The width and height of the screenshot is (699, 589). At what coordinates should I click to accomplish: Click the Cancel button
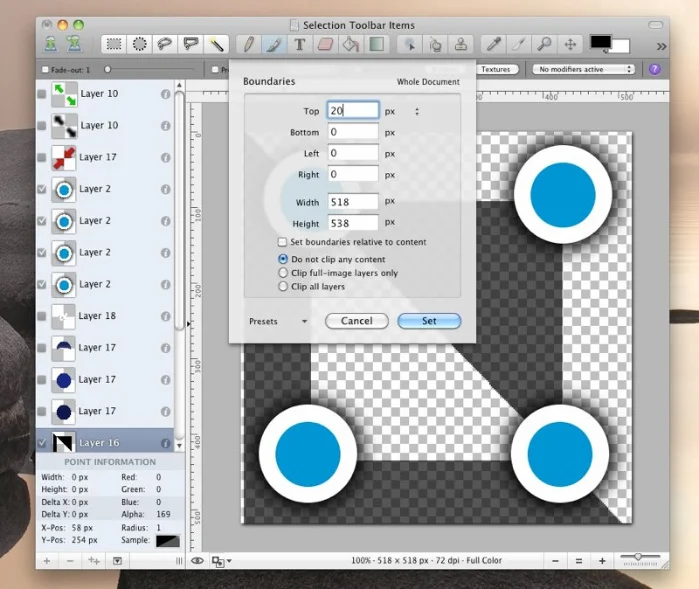coord(357,321)
